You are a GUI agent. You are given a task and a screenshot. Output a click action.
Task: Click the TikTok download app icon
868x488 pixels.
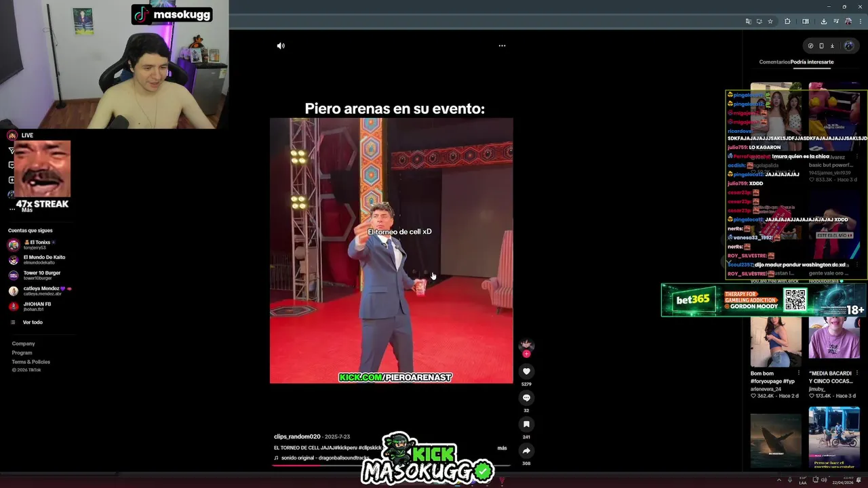[832, 46]
